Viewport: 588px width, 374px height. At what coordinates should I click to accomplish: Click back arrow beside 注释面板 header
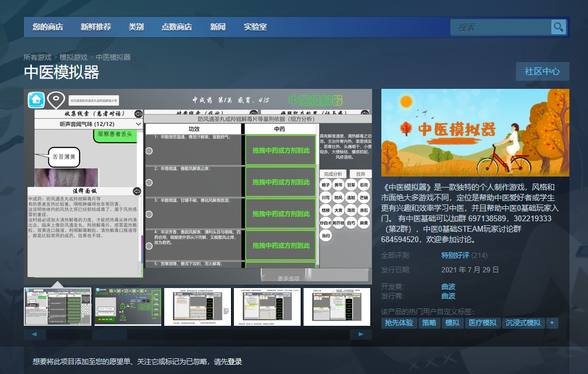click(x=137, y=191)
